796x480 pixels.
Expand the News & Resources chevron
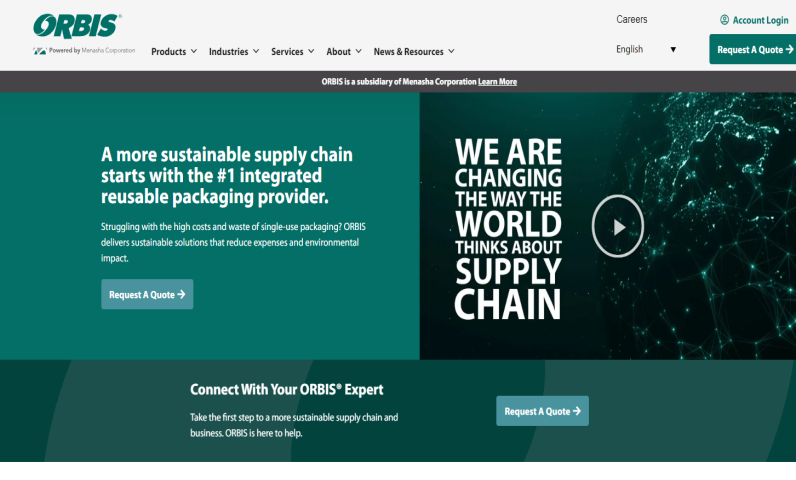[451, 51]
